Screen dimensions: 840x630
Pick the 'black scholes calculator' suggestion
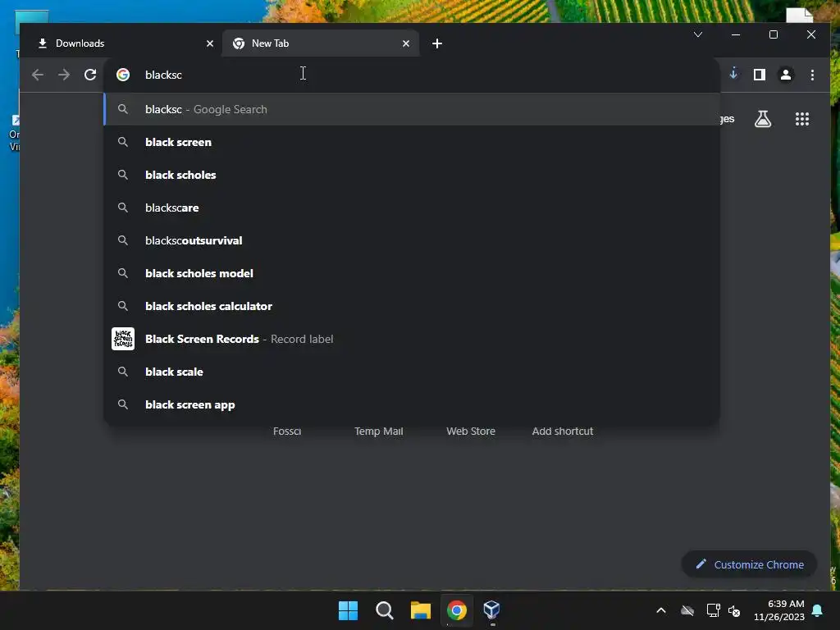pos(412,306)
